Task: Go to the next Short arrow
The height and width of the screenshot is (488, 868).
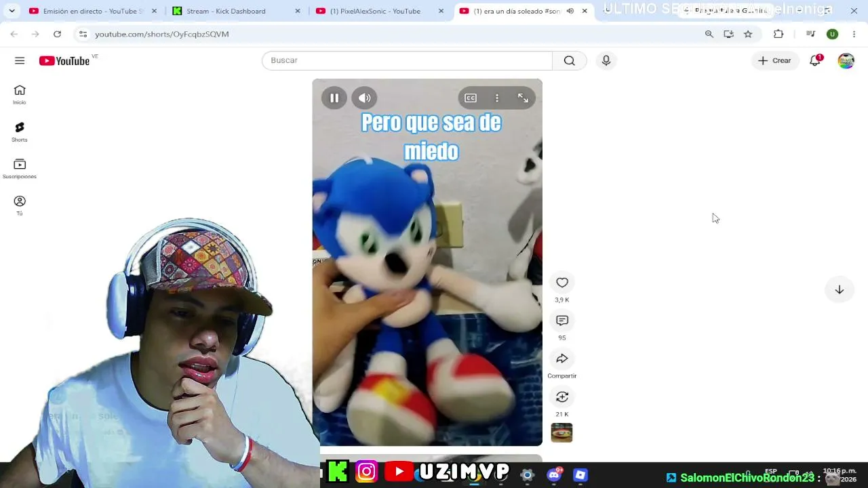Action: pos(840,289)
